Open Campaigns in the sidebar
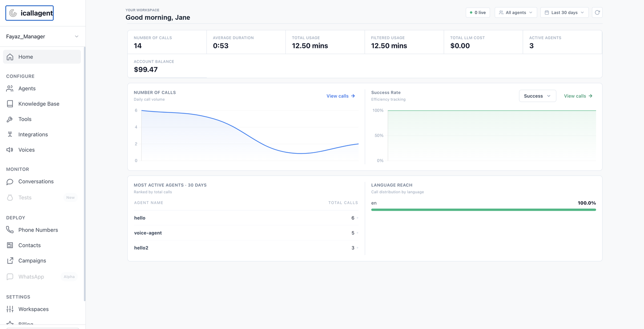Viewport: 644px width, 329px height. (42, 261)
